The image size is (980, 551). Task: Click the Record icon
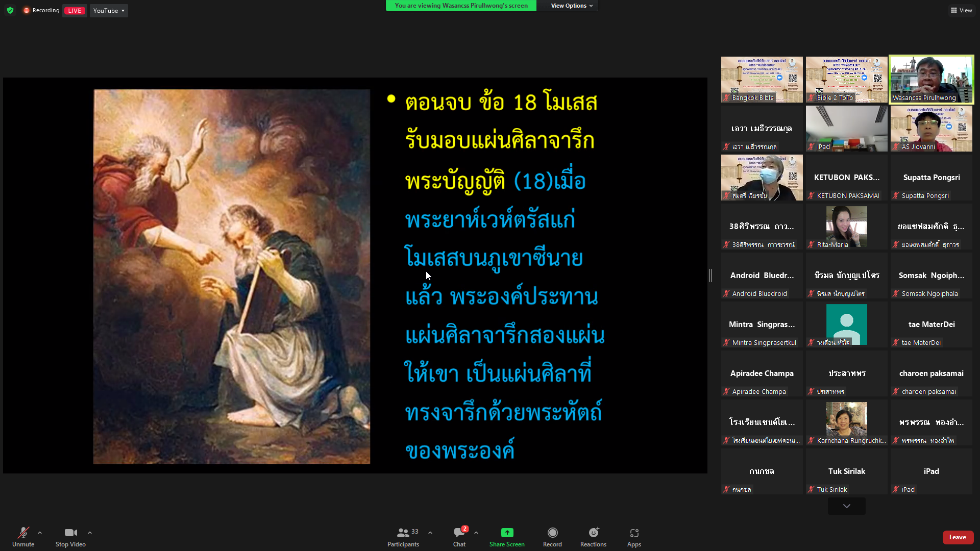click(552, 533)
